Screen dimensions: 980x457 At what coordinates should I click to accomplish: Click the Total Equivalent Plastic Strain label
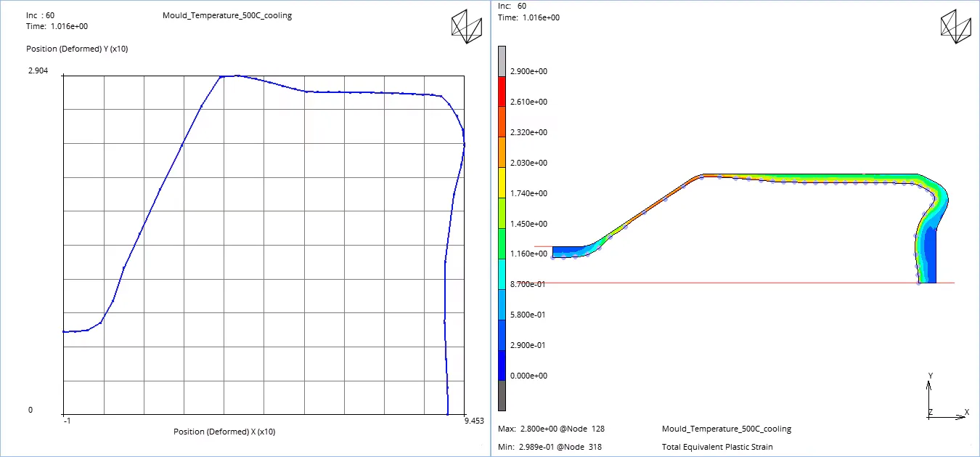pyautogui.click(x=717, y=447)
